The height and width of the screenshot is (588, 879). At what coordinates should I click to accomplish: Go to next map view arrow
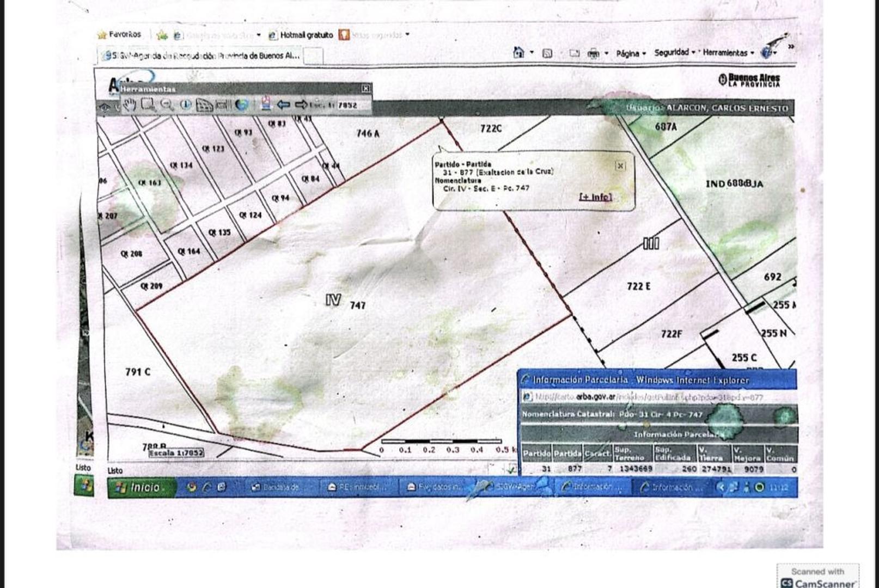[x=301, y=105]
